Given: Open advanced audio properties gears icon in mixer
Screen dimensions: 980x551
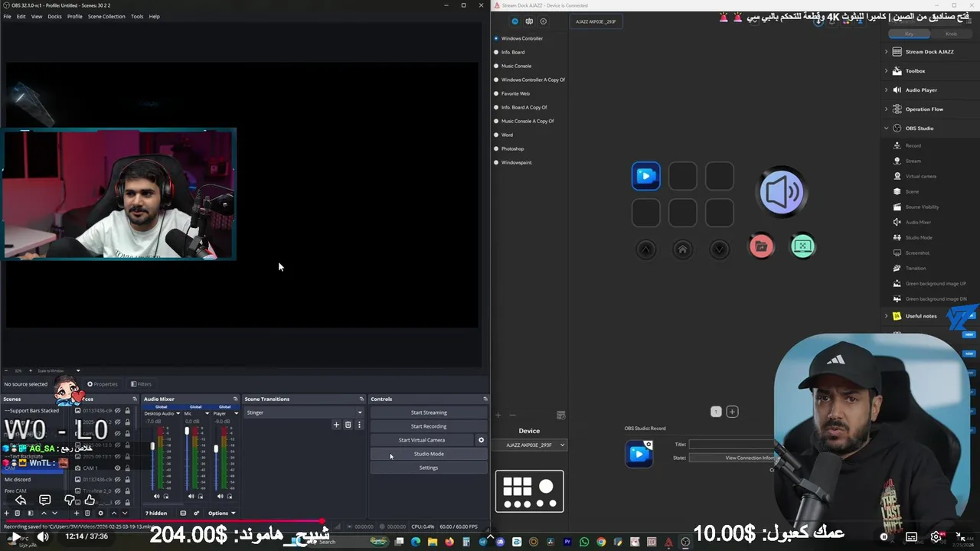Looking at the screenshot, I should coord(196,513).
